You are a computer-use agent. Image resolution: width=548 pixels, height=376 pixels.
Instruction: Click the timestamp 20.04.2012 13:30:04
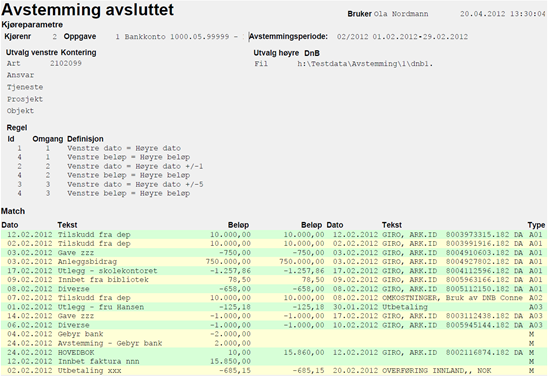coord(503,14)
